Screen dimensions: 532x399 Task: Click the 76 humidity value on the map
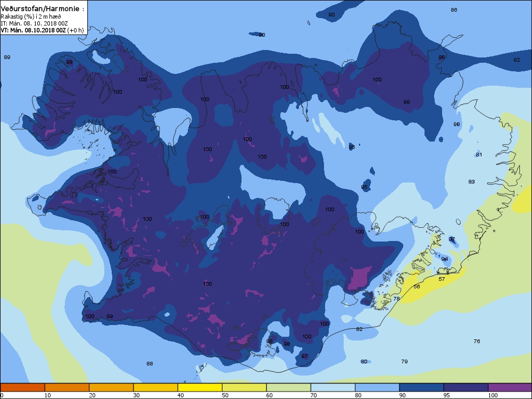pos(477,341)
